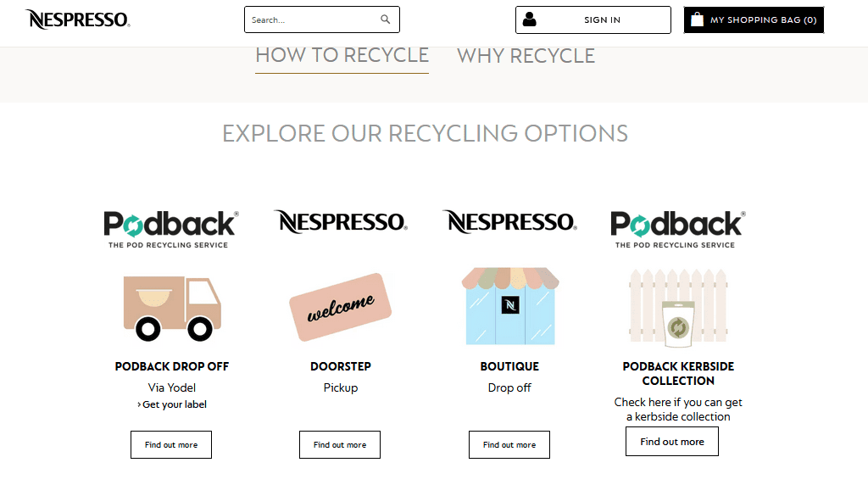
Task: Click the shopping bag icon
Action: [x=698, y=20]
